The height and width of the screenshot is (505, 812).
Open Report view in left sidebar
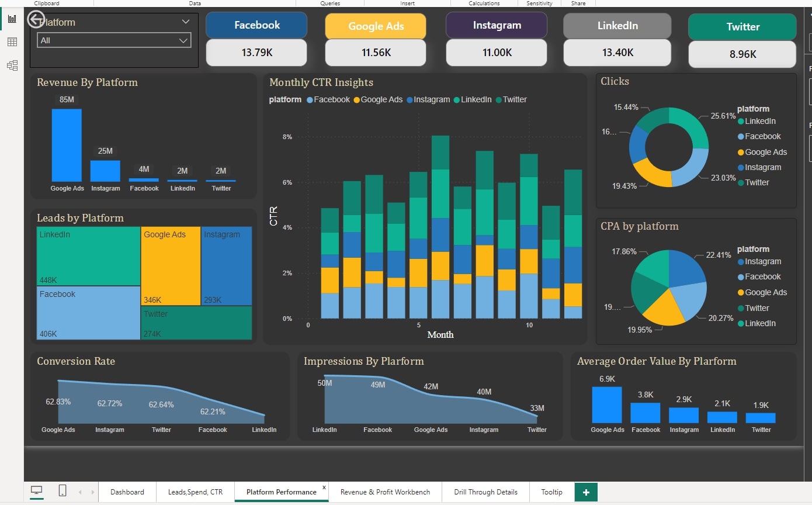[x=12, y=19]
